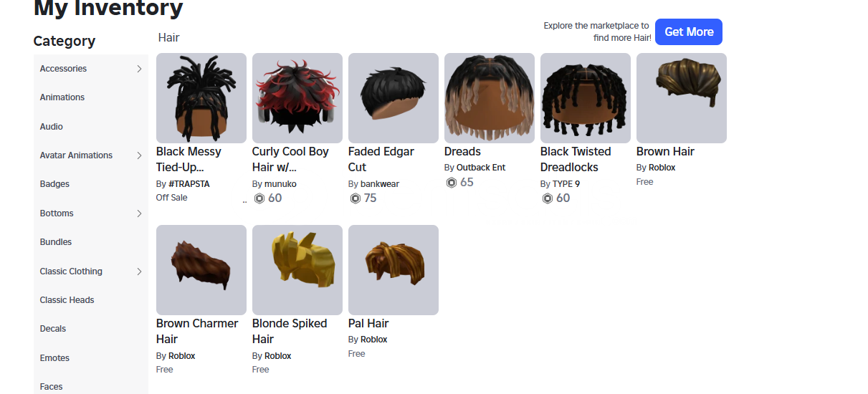
Task: Click the Get More button
Action: (689, 32)
